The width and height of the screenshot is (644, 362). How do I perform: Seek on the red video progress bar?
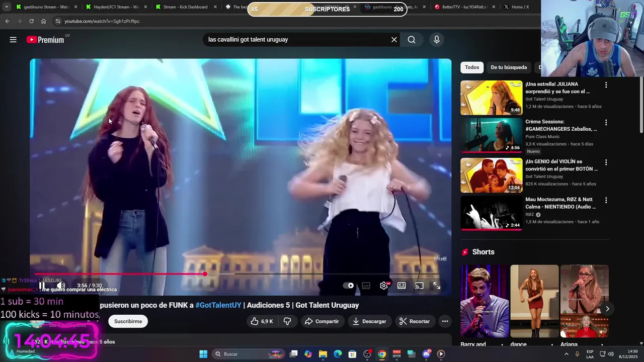pyautogui.click(x=240, y=274)
